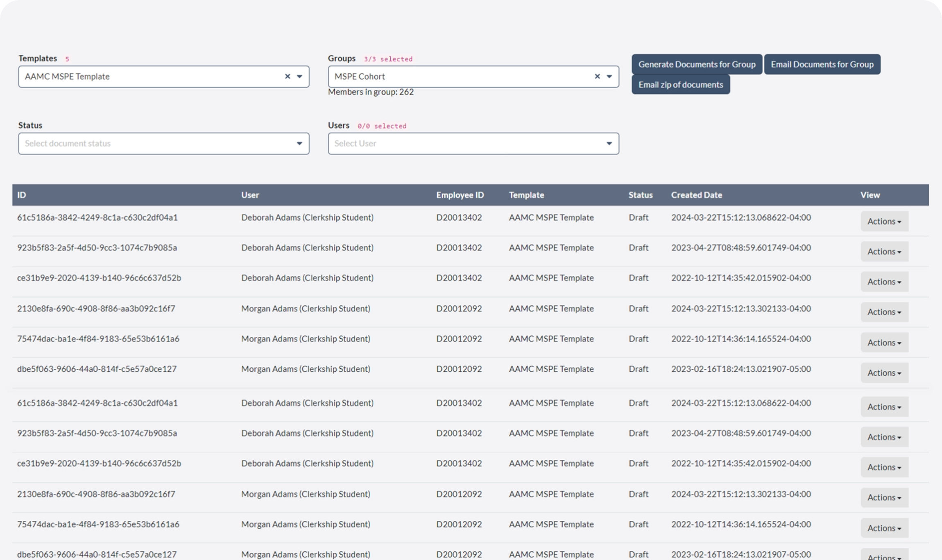Expand the Select User dropdown

coord(609,144)
